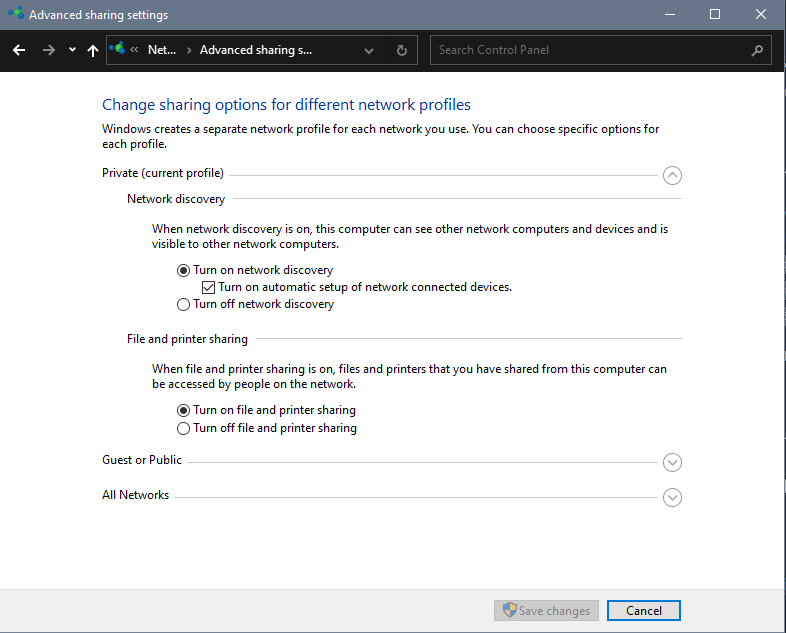Open the recent locations dropdown arrow

pos(72,50)
